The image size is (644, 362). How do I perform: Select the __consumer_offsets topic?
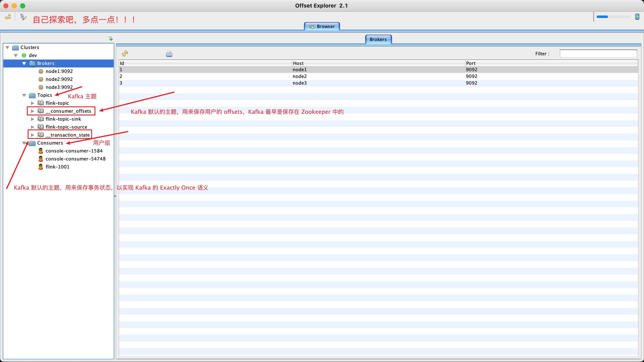[x=68, y=111]
